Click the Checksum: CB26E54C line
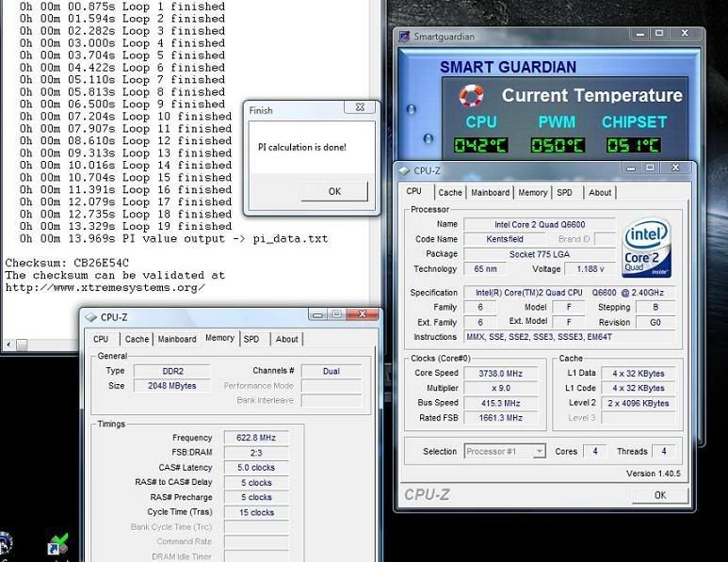The height and width of the screenshot is (562, 728). pos(67,264)
